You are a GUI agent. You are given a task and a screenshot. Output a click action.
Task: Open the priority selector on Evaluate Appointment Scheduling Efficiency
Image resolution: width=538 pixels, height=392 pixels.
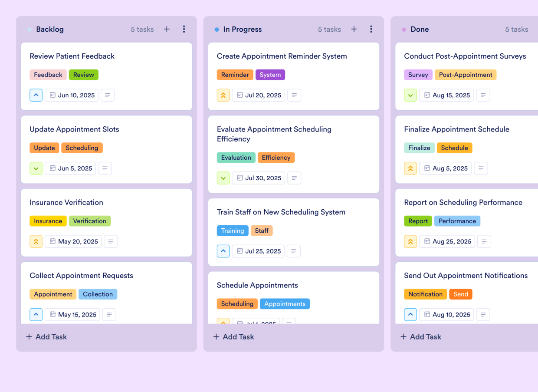[223, 178]
